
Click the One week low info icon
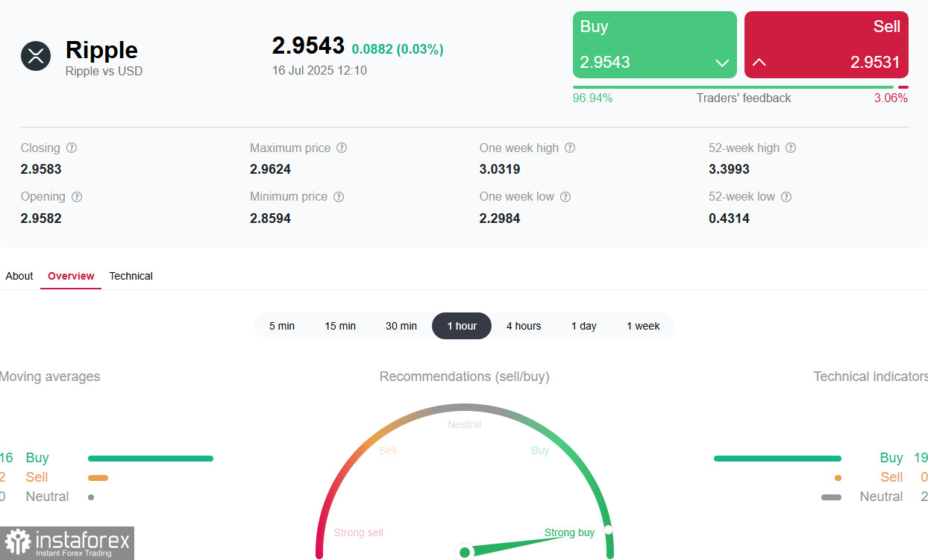pos(565,197)
